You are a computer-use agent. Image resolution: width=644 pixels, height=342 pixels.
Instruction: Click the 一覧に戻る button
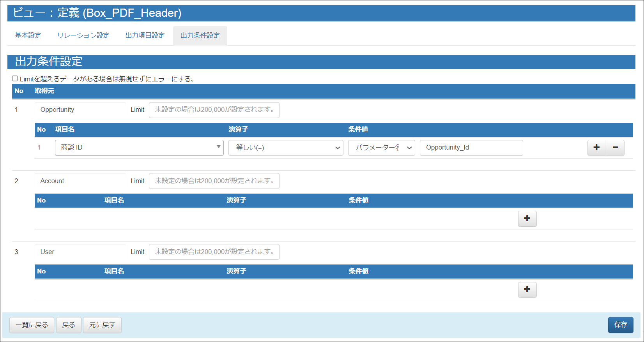pyautogui.click(x=32, y=325)
